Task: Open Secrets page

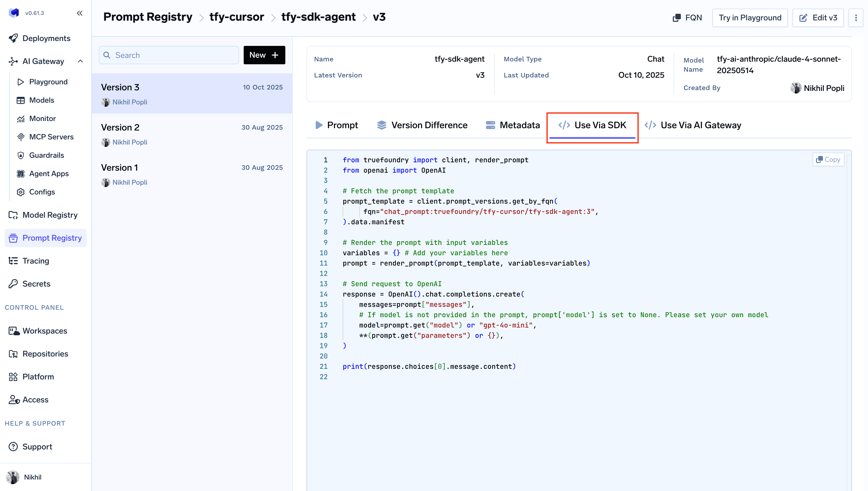Action: point(36,284)
